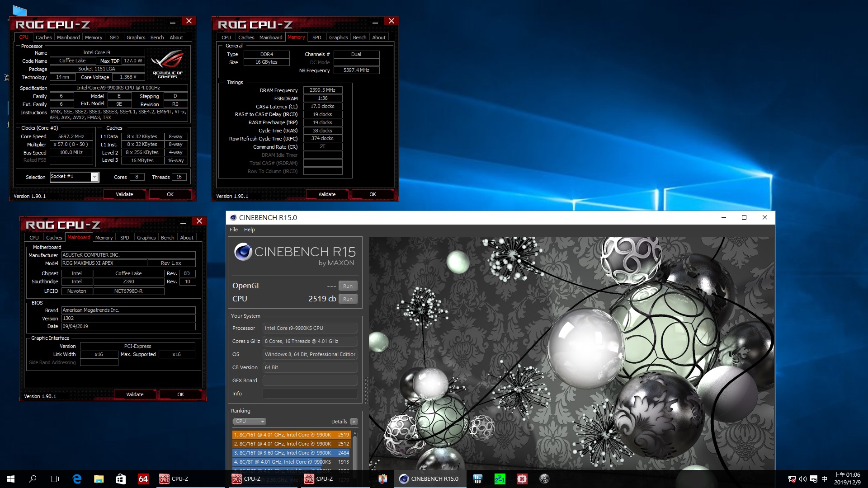
Task: Open Graphics tab in Memory CPU-Z window
Action: click(339, 38)
